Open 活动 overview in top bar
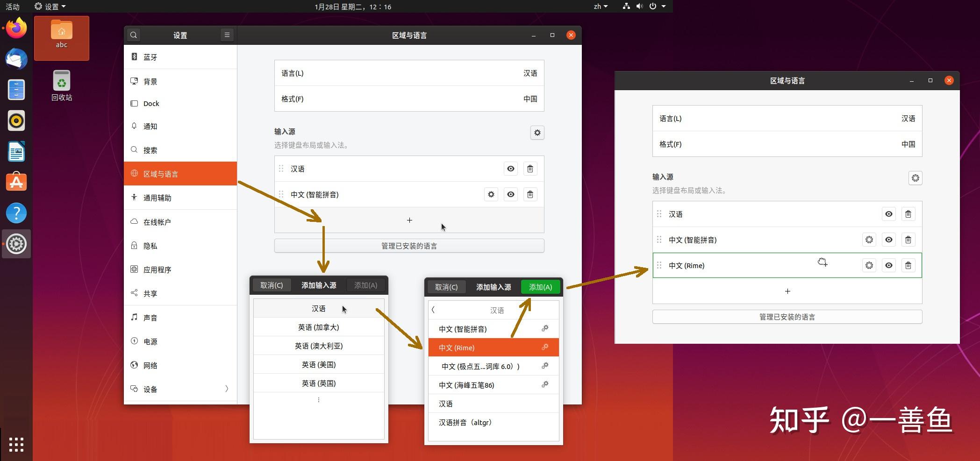 pyautogui.click(x=13, y=7)
